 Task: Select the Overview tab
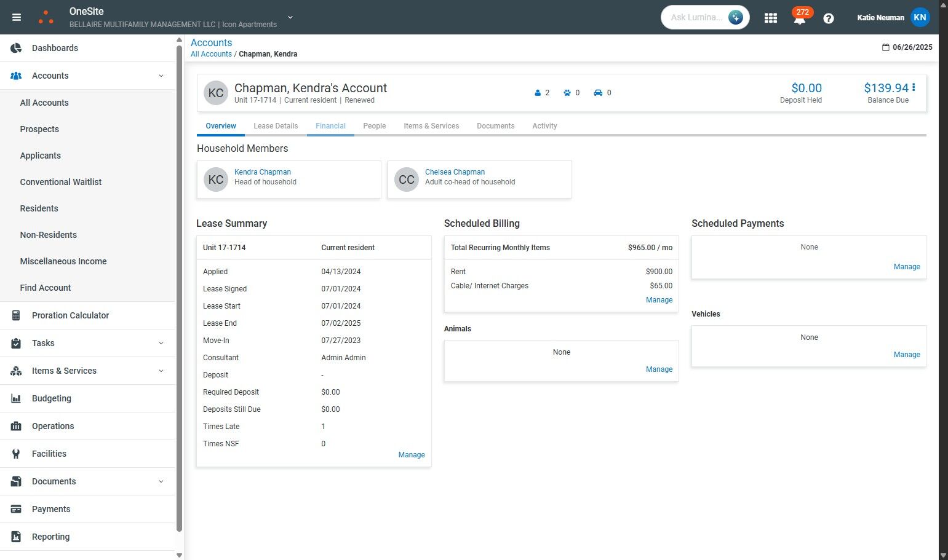(x=221, y=126)
